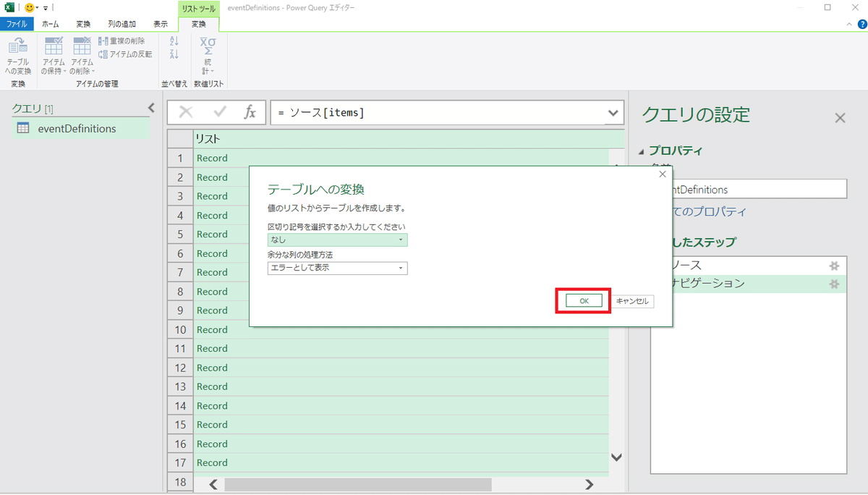Screen dimensions: 868x495
Task: Click row number 18 header
Action: pos(181,482)
